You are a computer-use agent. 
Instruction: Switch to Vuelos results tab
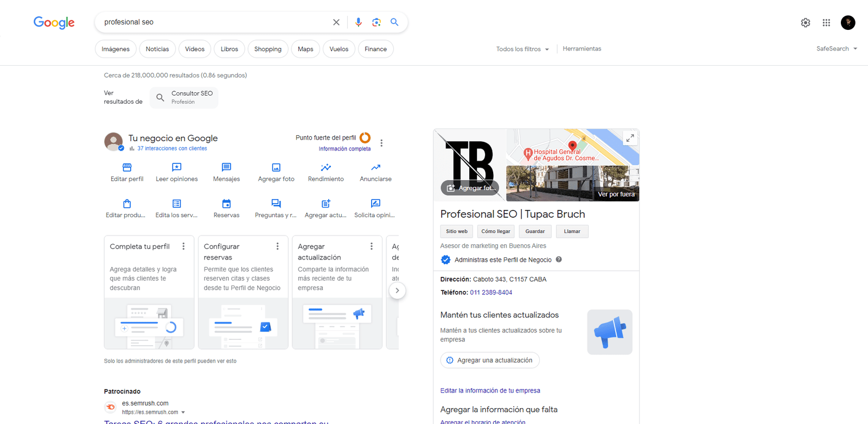point(339,49)
